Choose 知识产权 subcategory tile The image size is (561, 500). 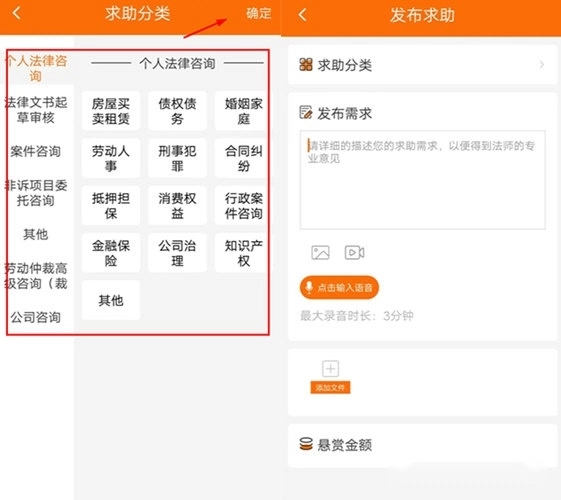[242, 253]
